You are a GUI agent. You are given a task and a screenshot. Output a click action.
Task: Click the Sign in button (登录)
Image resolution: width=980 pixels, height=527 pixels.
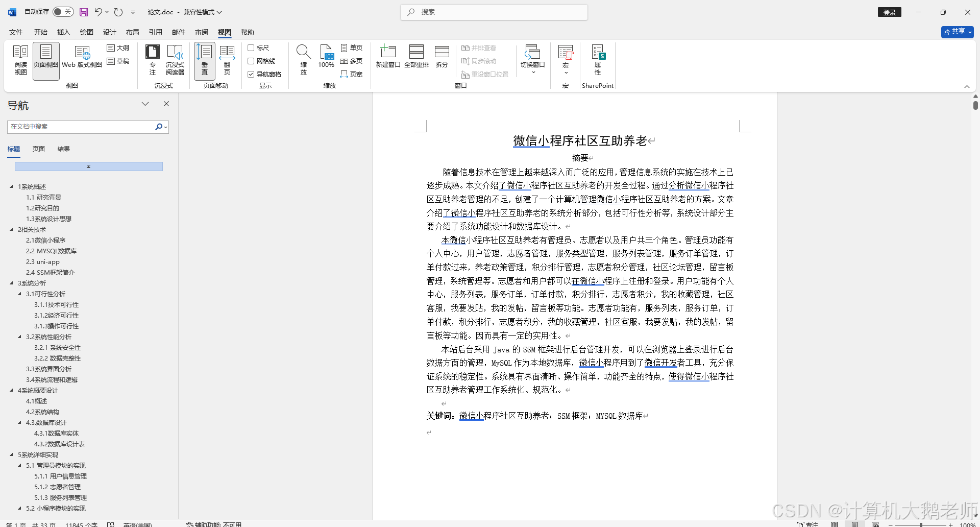[890, 12]
